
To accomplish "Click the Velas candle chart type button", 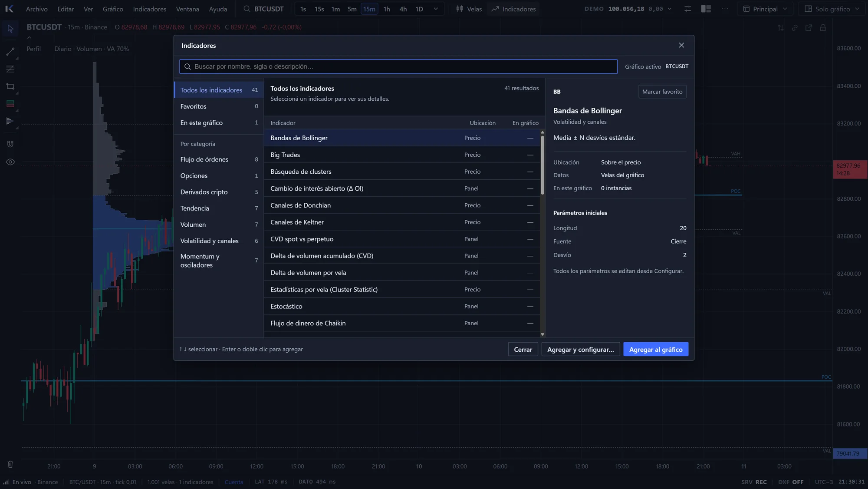I will 469,9.
